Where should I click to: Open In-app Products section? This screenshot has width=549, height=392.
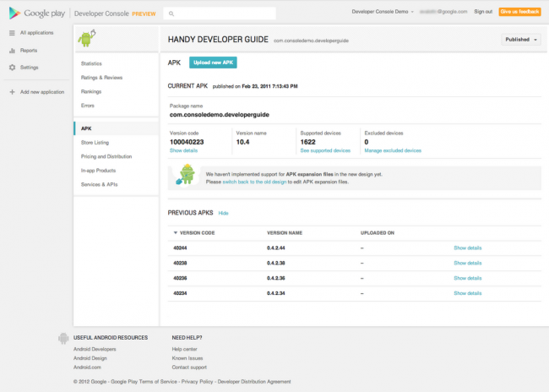tap(98, 171)
